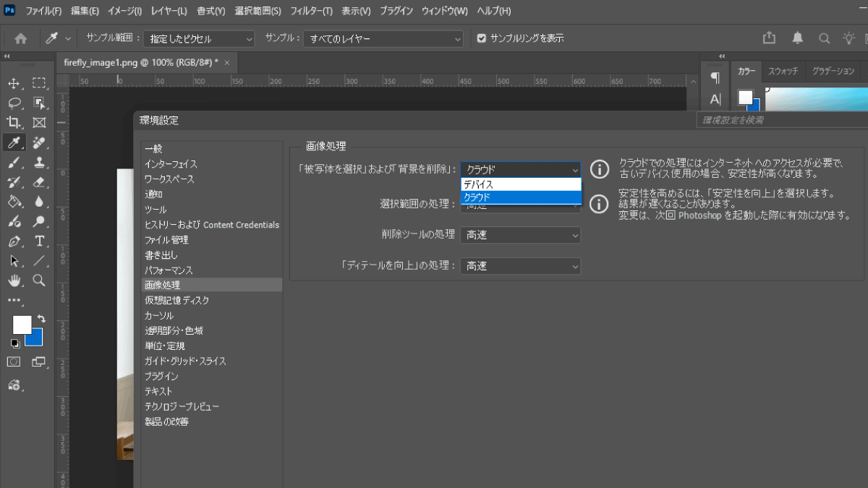Open the Edit Toolbar three-dots menu
Image resolution: width=868 pixels, height=488 pixels.
coord(14,299)
